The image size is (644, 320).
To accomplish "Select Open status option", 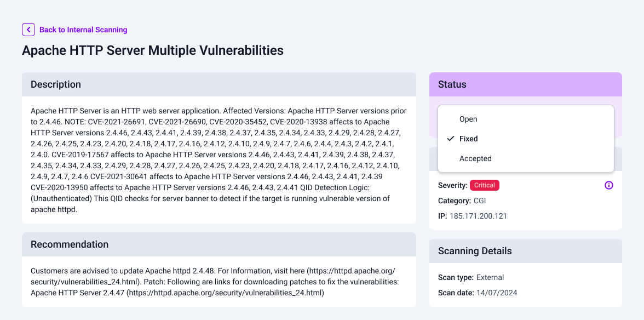I will [526, 119].
